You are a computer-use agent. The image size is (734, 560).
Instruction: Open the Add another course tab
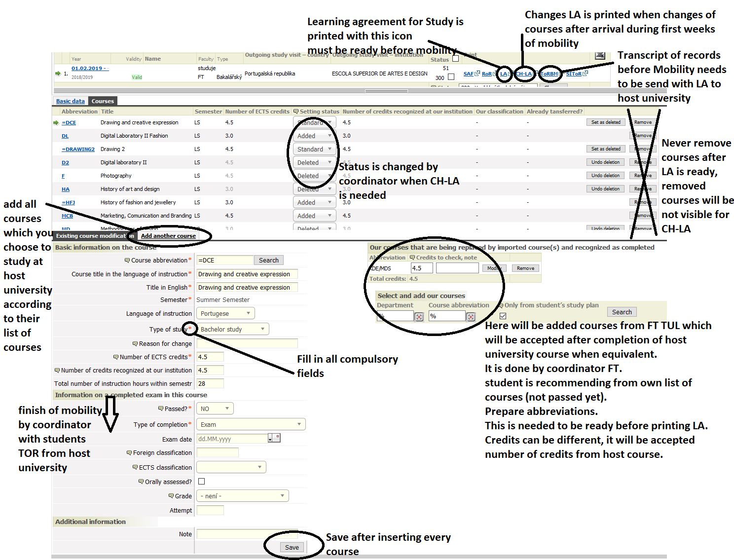168,236
